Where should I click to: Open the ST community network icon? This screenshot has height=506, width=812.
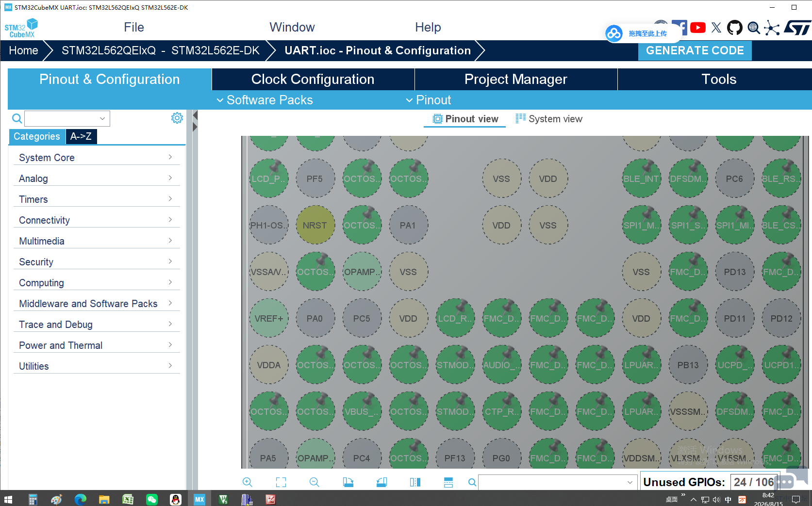[772, 28]
